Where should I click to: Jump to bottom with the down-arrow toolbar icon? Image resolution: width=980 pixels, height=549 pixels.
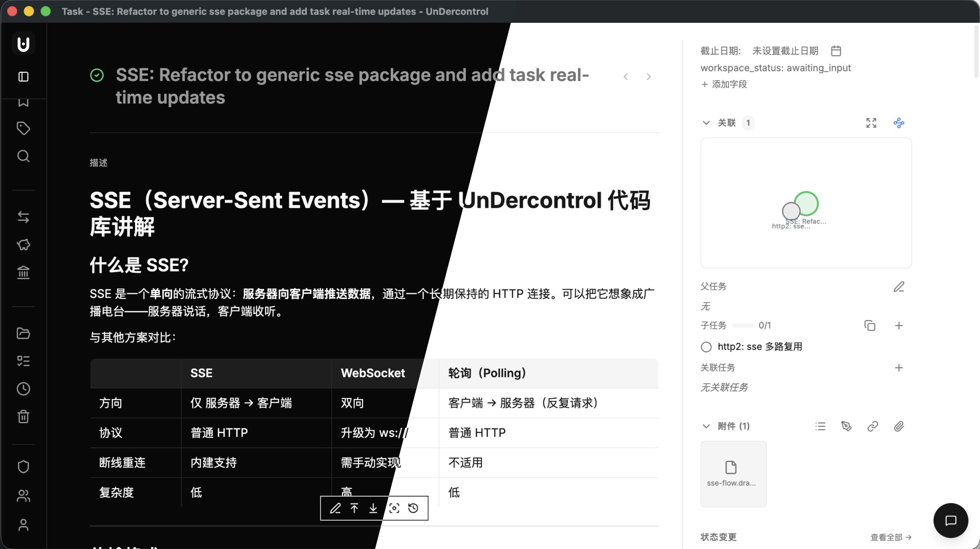(373, 508)
